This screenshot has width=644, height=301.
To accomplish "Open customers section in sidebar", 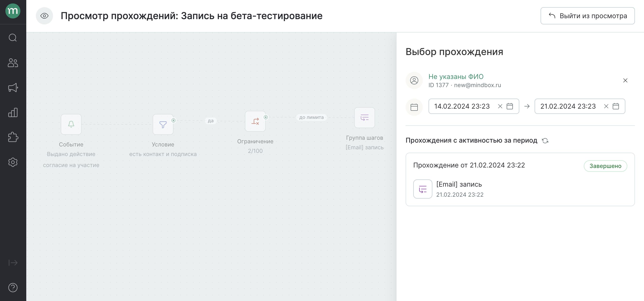I will pos(13,63).
